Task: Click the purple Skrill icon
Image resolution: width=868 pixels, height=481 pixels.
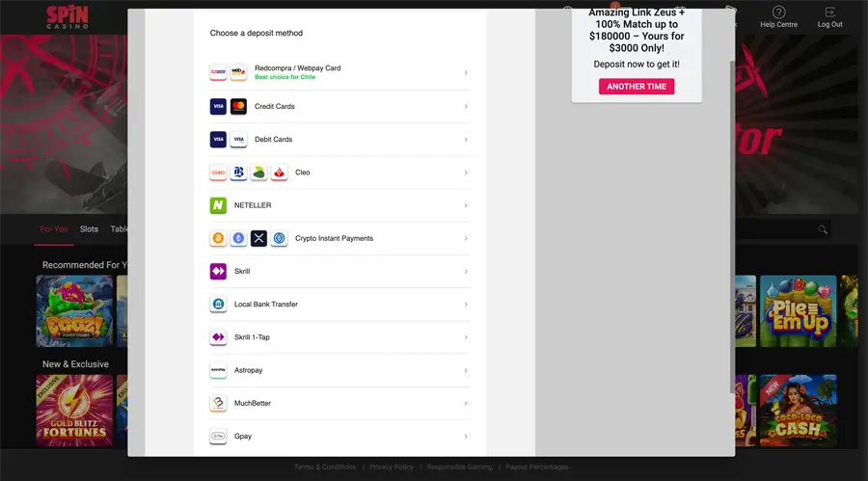Action: [218, 271]
